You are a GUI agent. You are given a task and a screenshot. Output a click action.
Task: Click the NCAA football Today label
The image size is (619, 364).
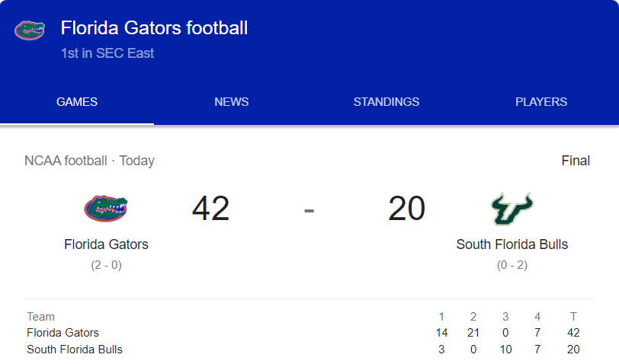[89, 161]
